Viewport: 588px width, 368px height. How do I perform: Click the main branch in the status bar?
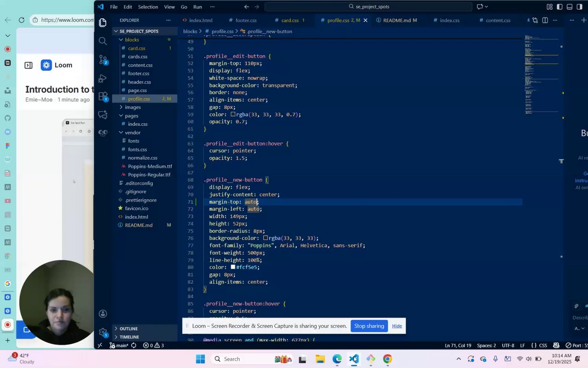coord(119,345)
